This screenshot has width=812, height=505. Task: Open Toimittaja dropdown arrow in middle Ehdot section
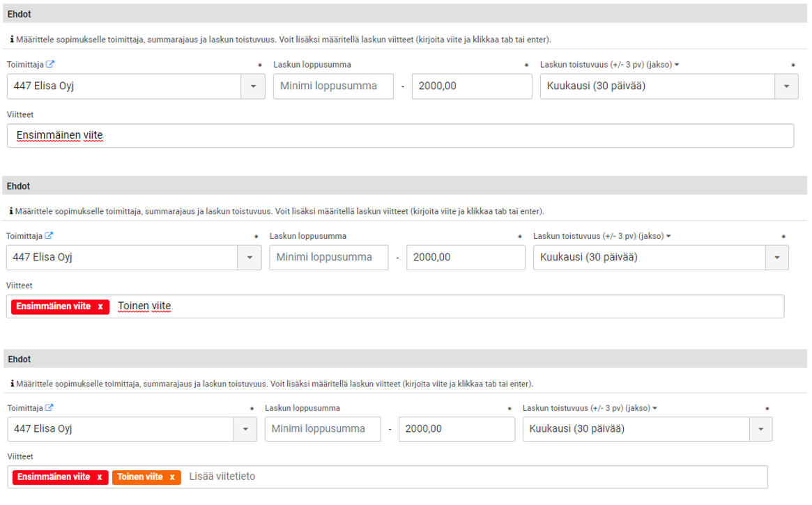point(250,258)
